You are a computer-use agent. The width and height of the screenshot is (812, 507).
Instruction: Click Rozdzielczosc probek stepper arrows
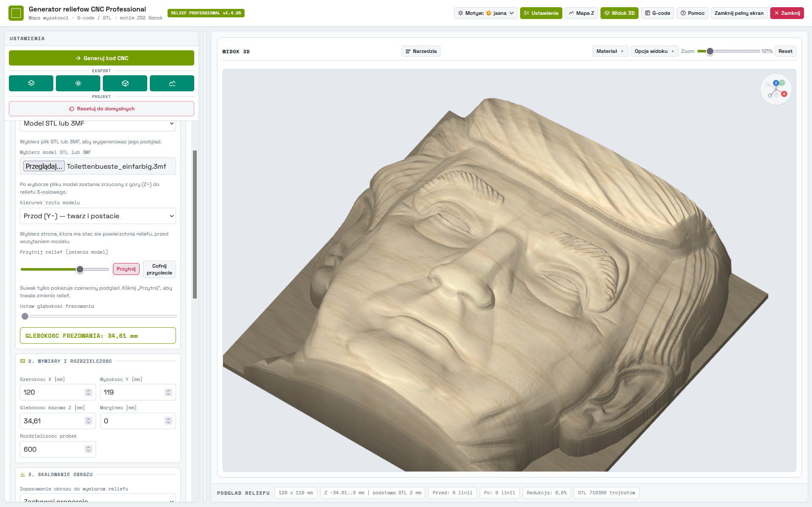88,449
